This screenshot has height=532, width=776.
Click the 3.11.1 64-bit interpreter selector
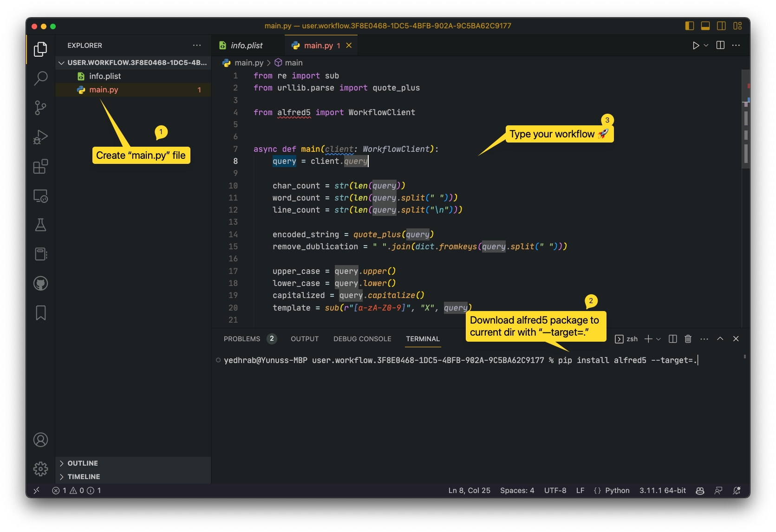pyautogui.click(x=662, y=491)
